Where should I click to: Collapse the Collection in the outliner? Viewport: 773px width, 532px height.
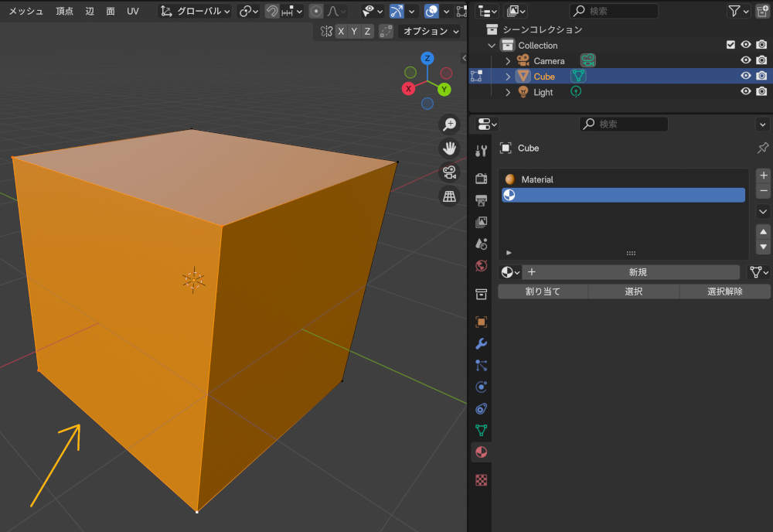tap(490, 45)
